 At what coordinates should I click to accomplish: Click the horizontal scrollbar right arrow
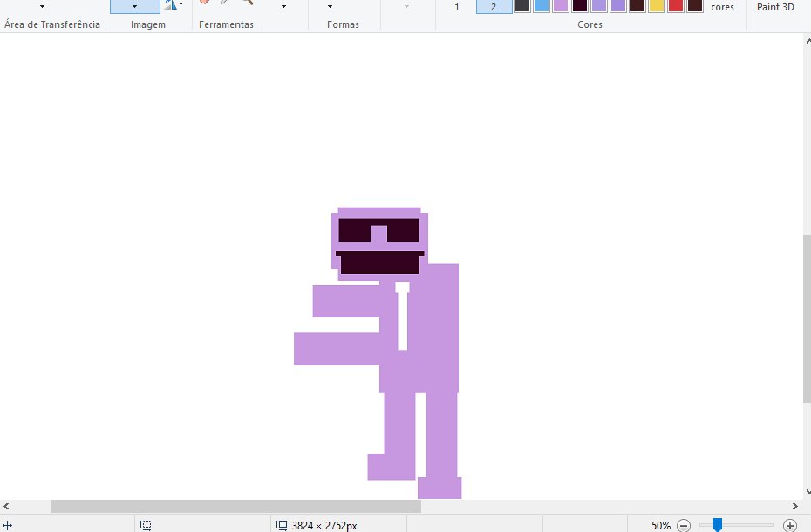[795, 506]
